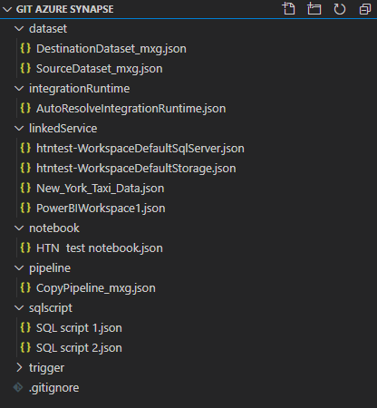
Task: Click JSON icon of SQL script 1.json
Action: [x=26, y=328]
